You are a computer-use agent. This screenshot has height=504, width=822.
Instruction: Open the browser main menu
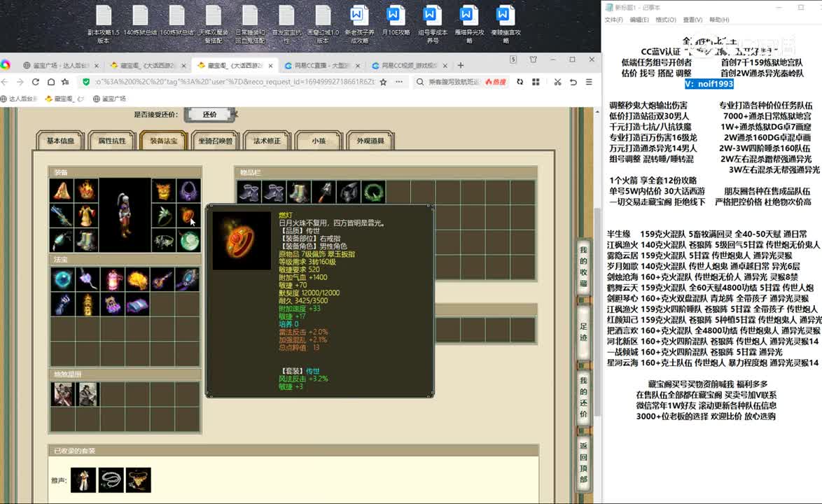pyautogui.click(x=589, y=82)
